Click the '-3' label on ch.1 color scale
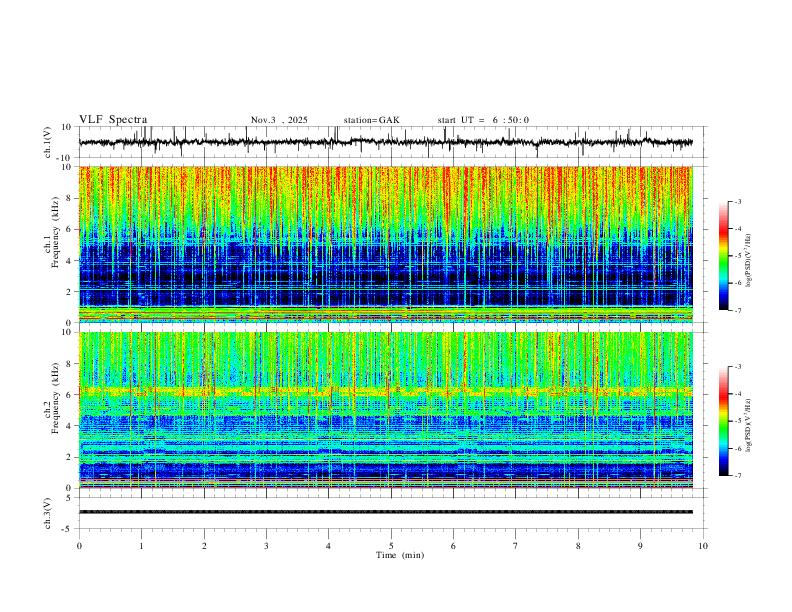 coord(737,201)
